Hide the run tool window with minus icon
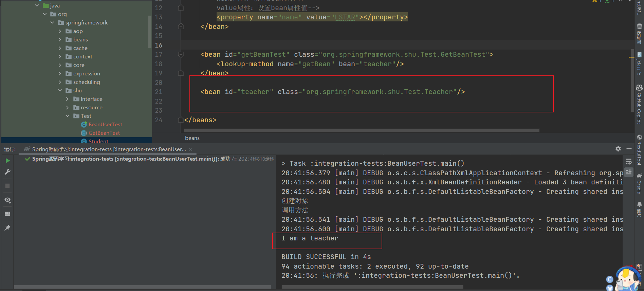 tap(629, 149)
